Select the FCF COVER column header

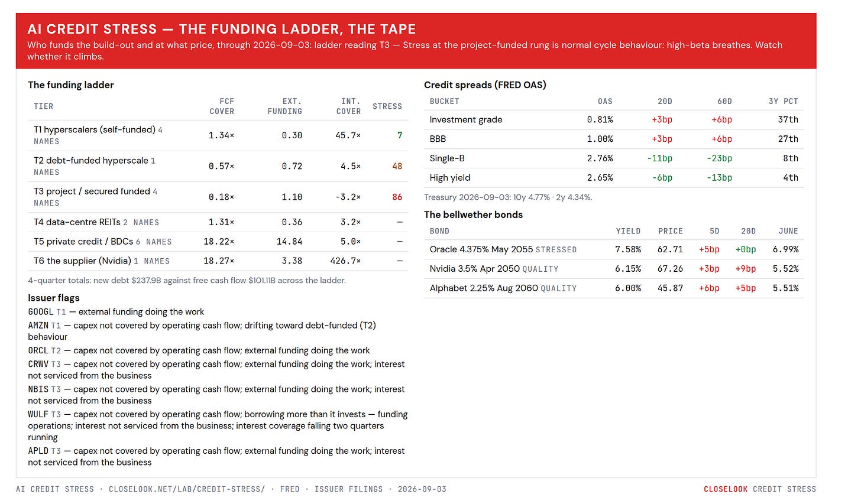click(x=222, y=106)
